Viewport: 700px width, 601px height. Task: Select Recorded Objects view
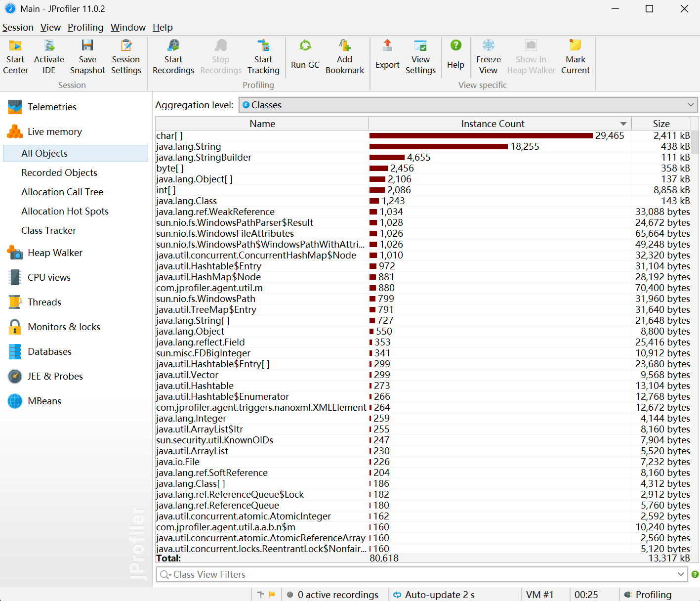59,172
